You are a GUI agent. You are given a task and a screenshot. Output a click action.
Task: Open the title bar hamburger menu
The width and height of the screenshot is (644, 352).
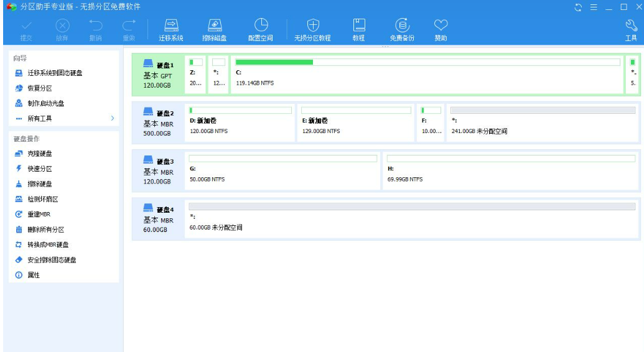(x=594, y=7)
